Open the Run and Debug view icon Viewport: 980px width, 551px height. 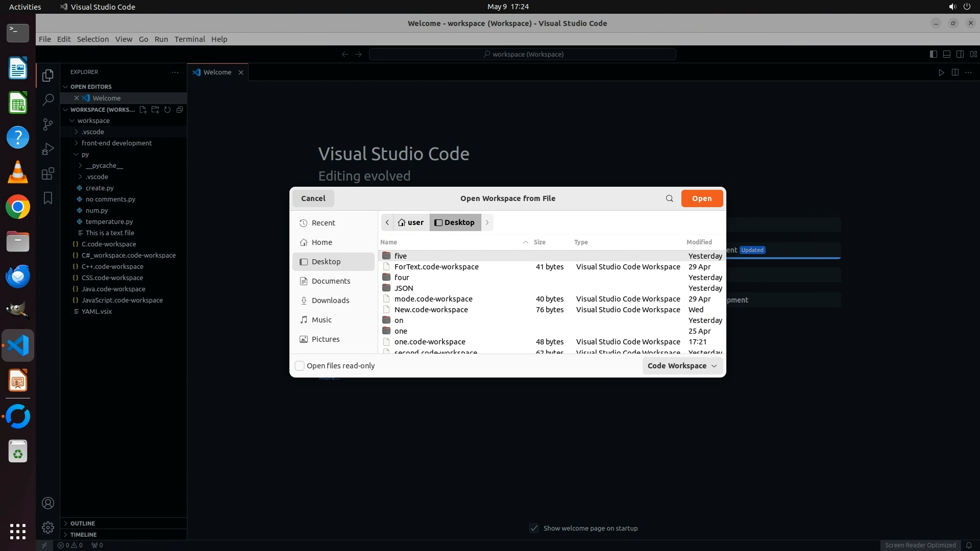tap(48, 149)
